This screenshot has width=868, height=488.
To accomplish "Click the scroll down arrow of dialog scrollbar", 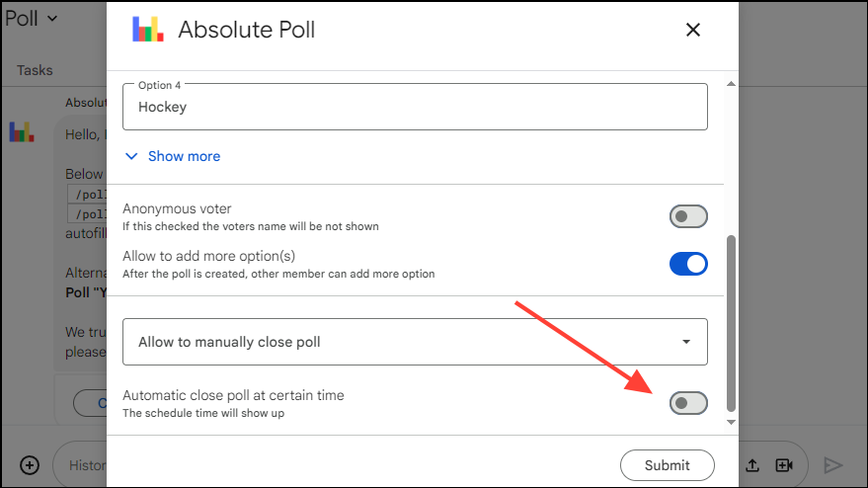I will coord(731,422).
